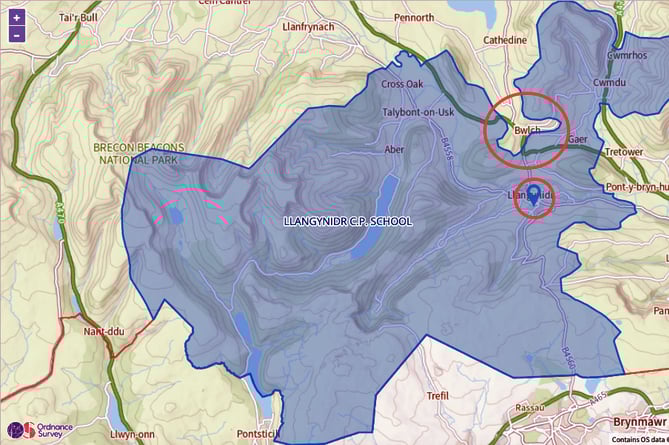Viewport: 669px width, 445px height.
Task: Click the Pontsticill place name
Action: 258,434
